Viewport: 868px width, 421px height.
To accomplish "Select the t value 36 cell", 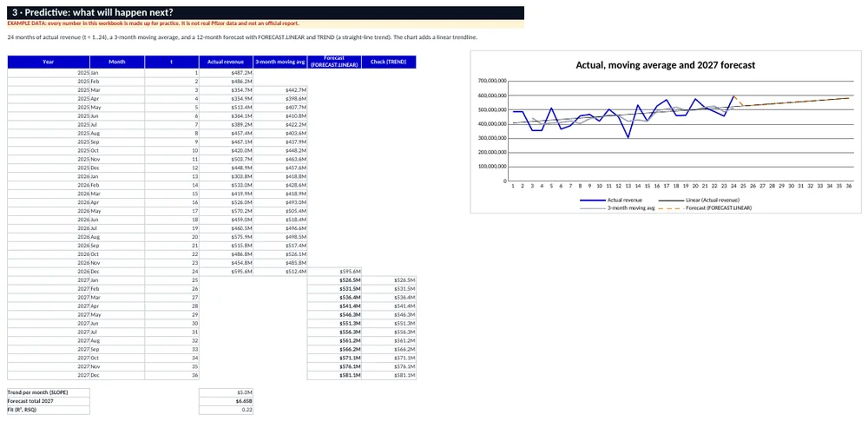I will pos(172,375).
